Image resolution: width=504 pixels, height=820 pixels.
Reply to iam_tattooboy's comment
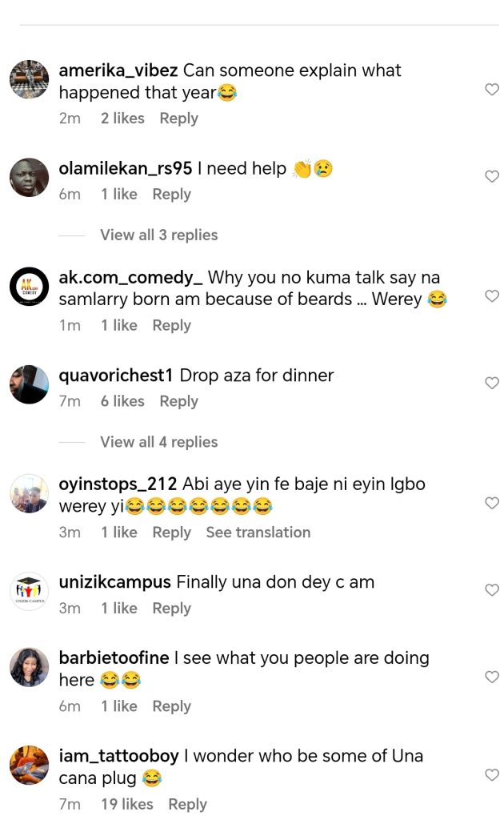tap(187, 804)
